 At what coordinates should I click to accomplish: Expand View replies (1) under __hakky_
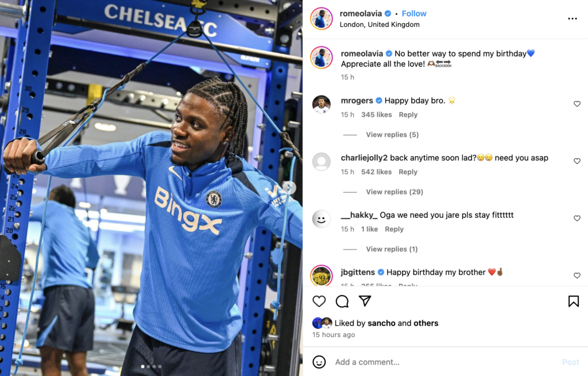click(x=392, y=249)
